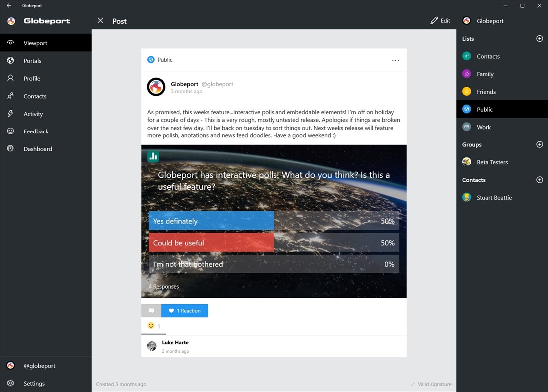Toggle the heart reaction on the post
Image resolution: width=548 pixels, height=392 pixels.
184,310
